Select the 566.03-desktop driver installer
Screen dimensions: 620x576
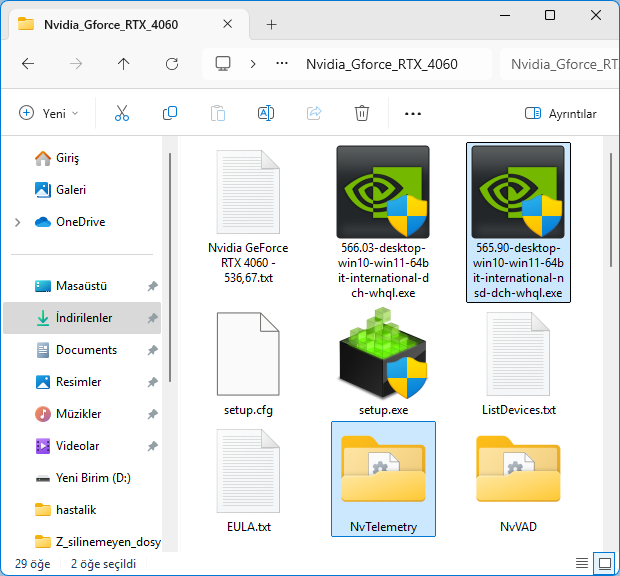click(x=383, y=222)
